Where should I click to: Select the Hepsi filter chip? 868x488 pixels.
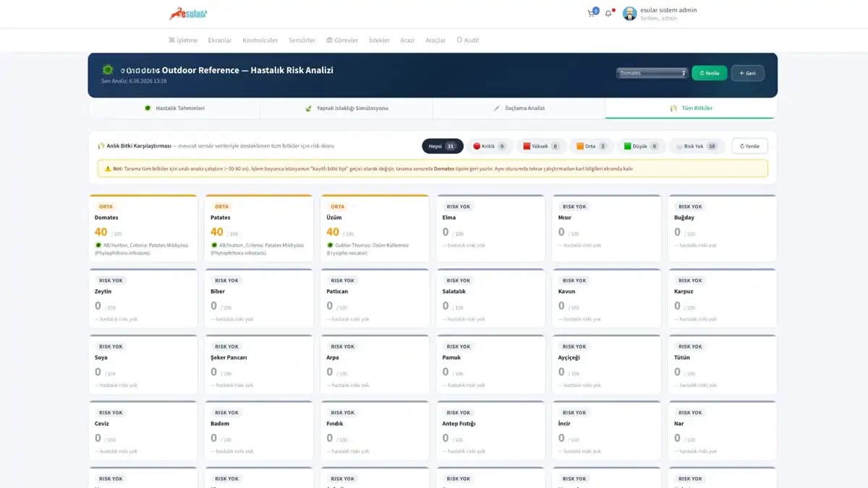[x=443, y=146]
